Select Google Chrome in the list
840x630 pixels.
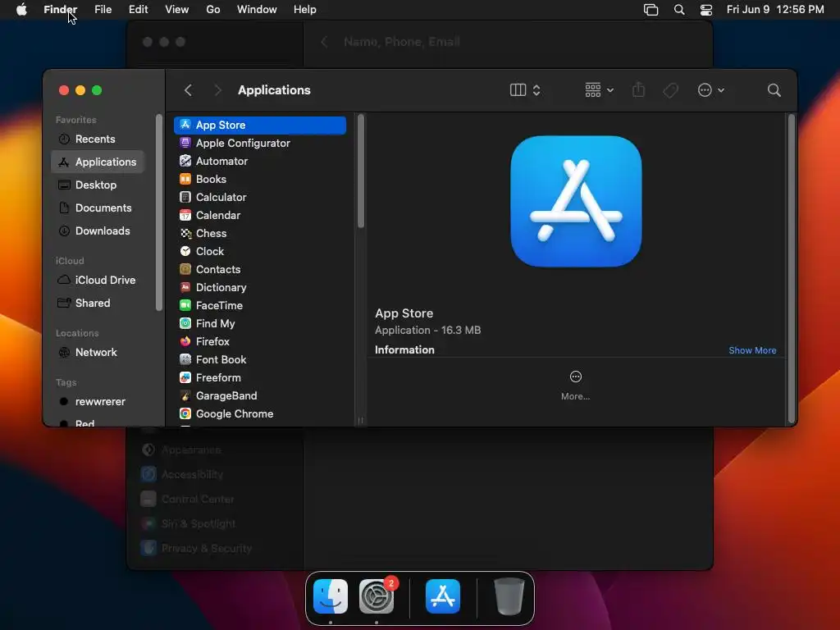point(260,413)
